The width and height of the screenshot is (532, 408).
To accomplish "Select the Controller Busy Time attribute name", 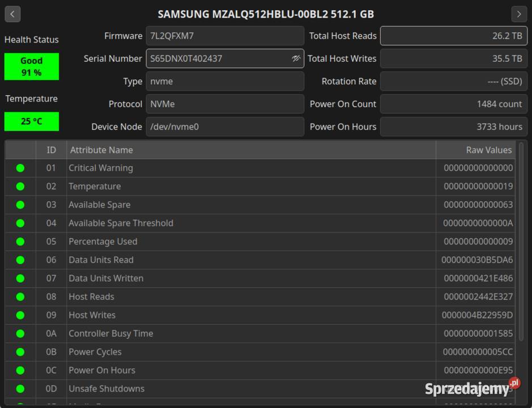I will coord(110,333).
